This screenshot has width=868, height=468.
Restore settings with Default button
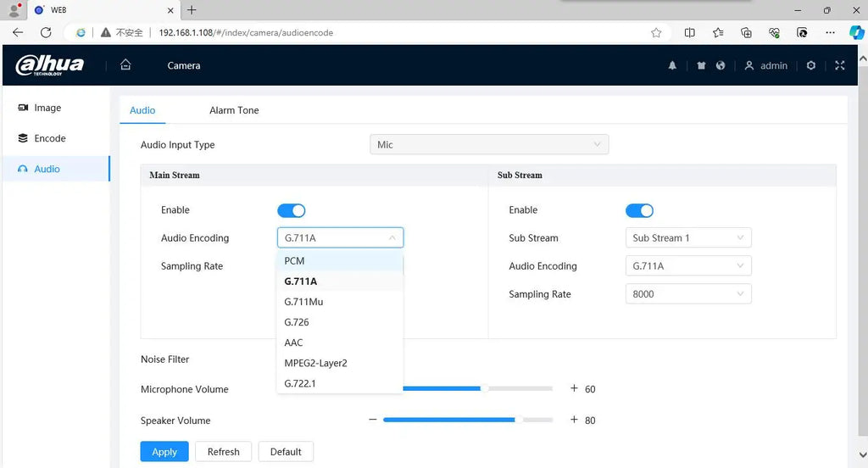[x=286, y=451]
